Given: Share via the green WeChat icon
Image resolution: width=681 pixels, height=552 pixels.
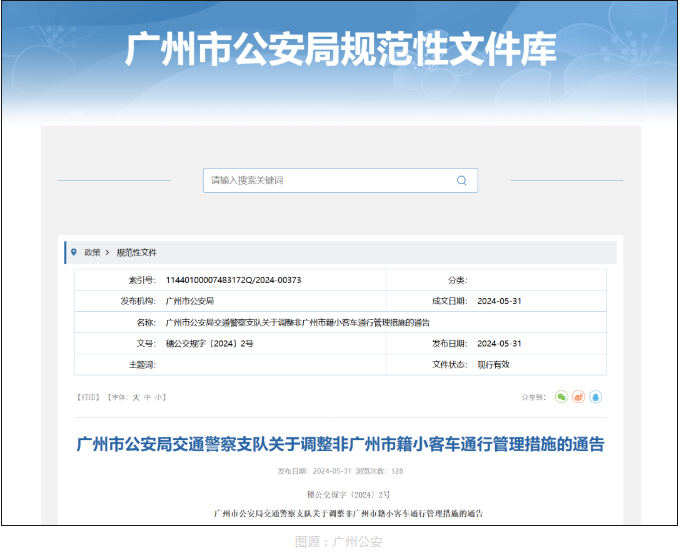Looking at the screenshot, I should pos(561,397).
